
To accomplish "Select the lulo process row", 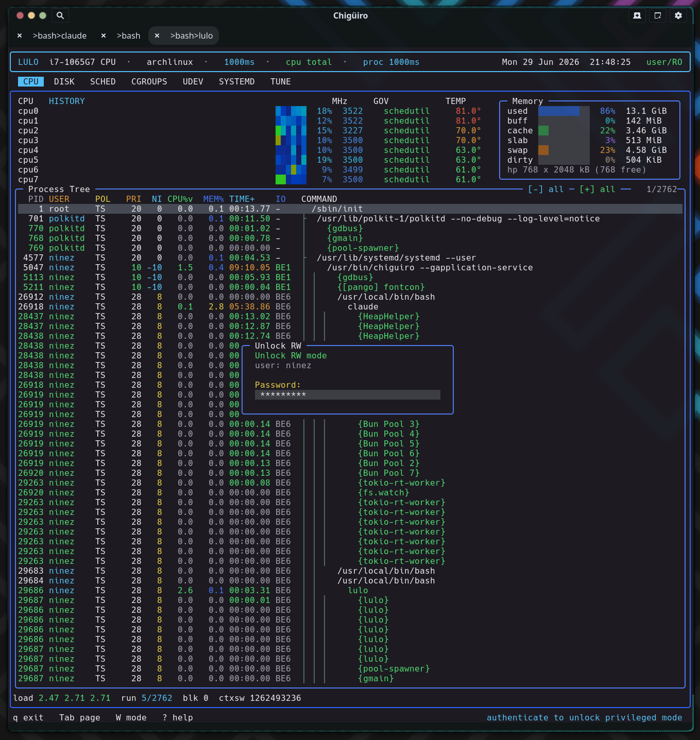I will 350,590.
